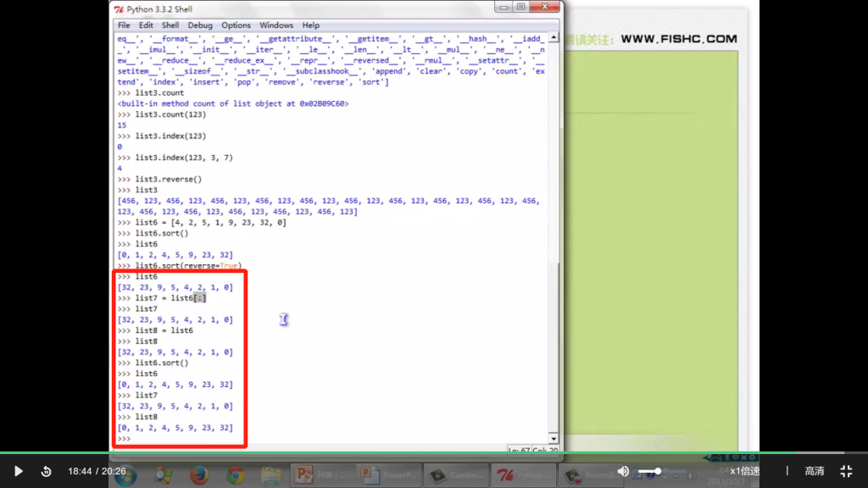Open the Shell menu
This screenshot has height=488, width=868.
170,25
